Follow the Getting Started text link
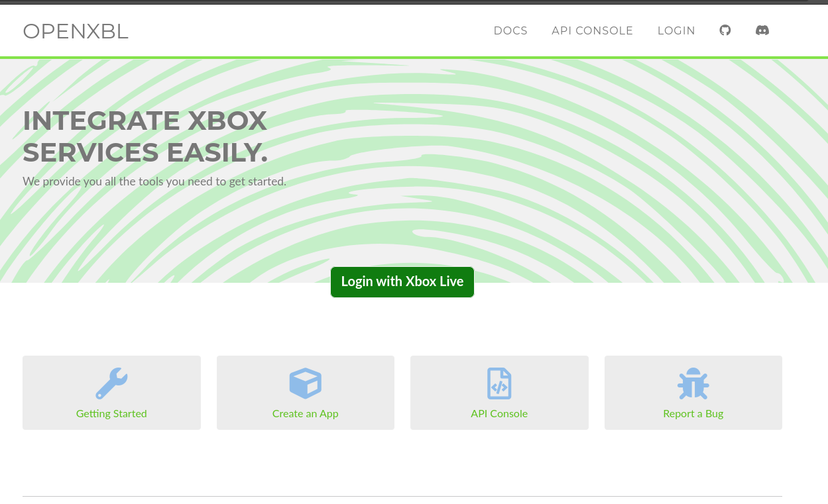Viewport: 828px width, 504px height. click(x=111, y=414)
